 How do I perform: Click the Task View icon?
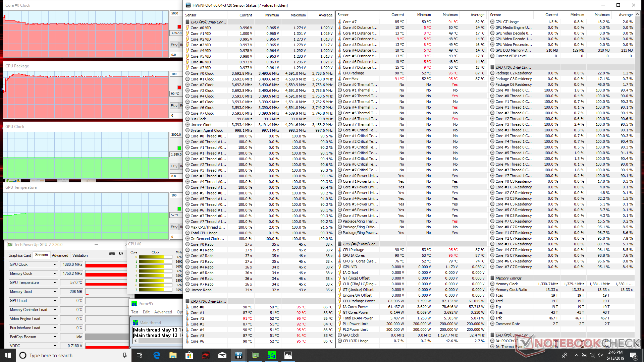coord(140,355)
